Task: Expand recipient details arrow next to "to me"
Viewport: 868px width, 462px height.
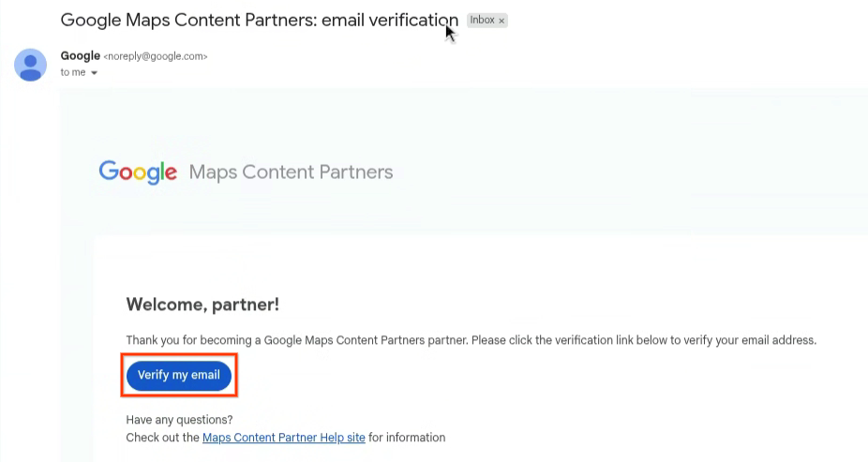Action: [x=95, y=73]
